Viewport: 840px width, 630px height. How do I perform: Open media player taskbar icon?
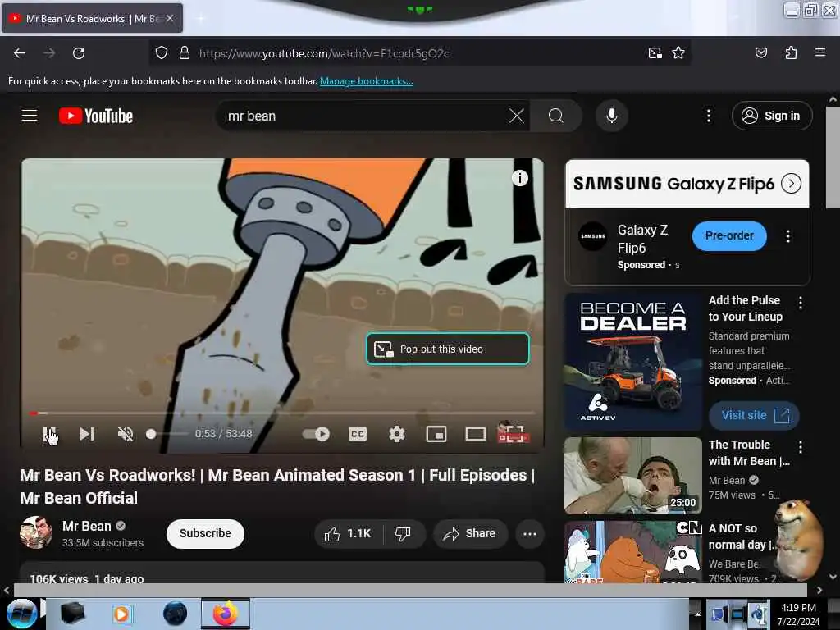click(121, 614)
